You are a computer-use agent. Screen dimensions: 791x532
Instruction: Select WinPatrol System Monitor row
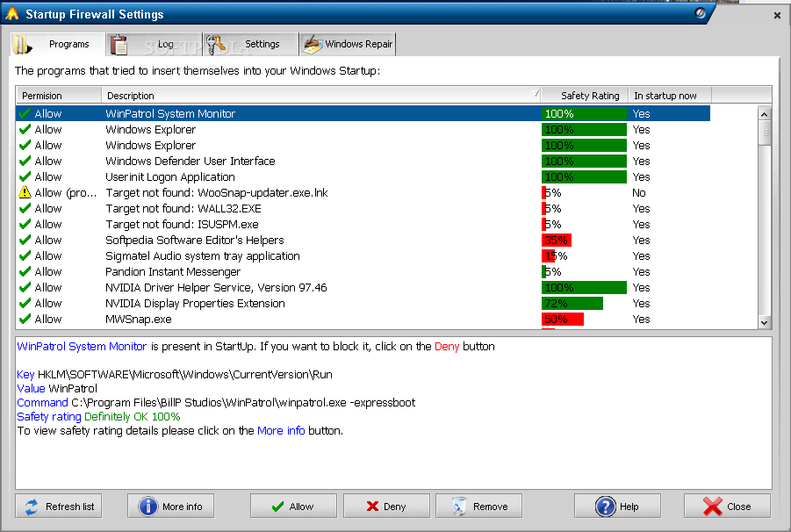pyautogui.click(x=363, y=113)
